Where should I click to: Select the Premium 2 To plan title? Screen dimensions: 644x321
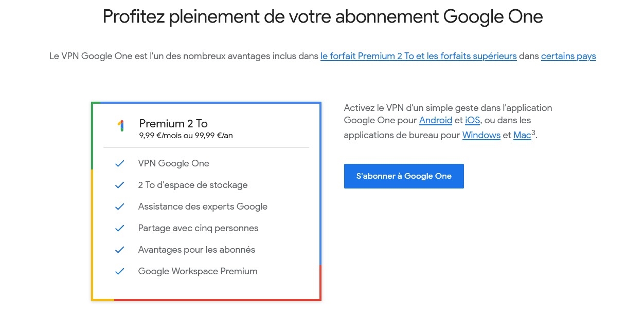click(x=173, y=123)
